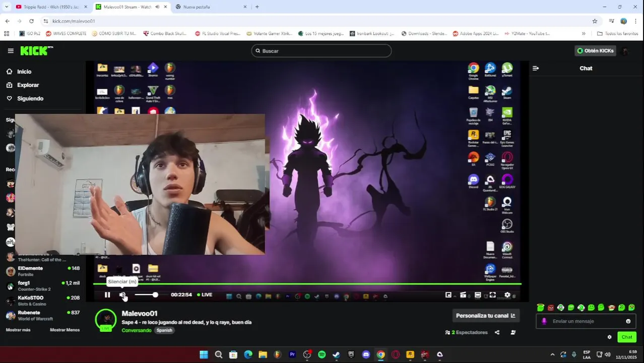The height and width of the screenshot is (363, 644).
Task: Open the chat settings gear
Action: pos(609,337)
